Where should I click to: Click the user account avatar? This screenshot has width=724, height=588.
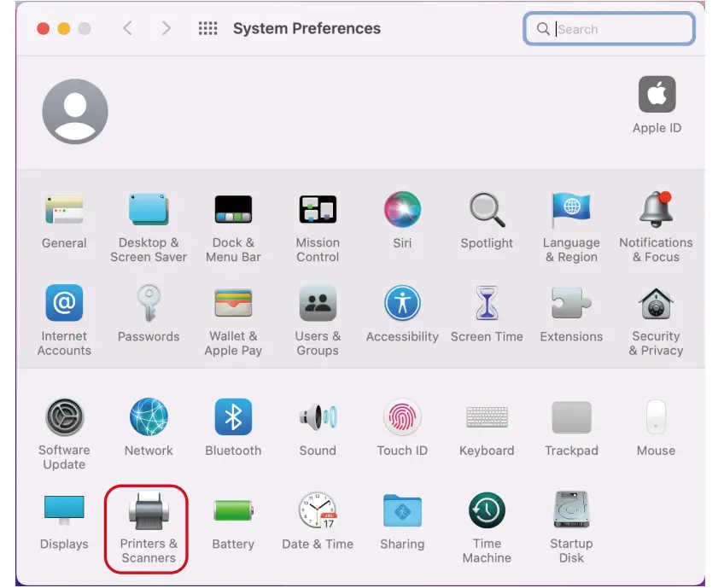pyautogui.click(x=75, y=111)
